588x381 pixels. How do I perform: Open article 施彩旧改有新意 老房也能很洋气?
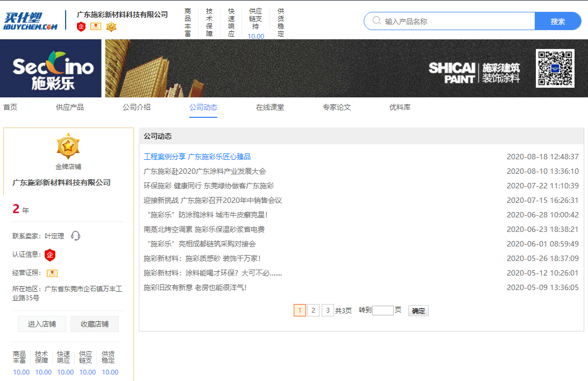pos(195,287)
